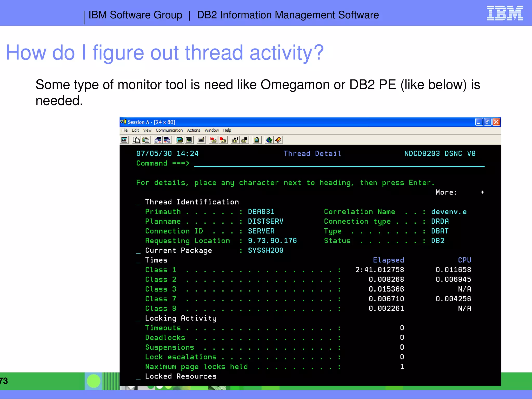
Task: Click the More: + scroll indicator
Action: click(x=460, y=192)
